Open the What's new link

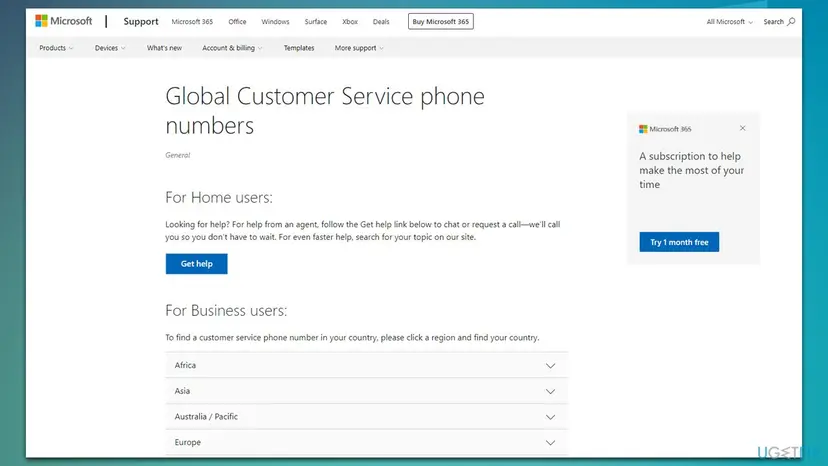point(164,48)
